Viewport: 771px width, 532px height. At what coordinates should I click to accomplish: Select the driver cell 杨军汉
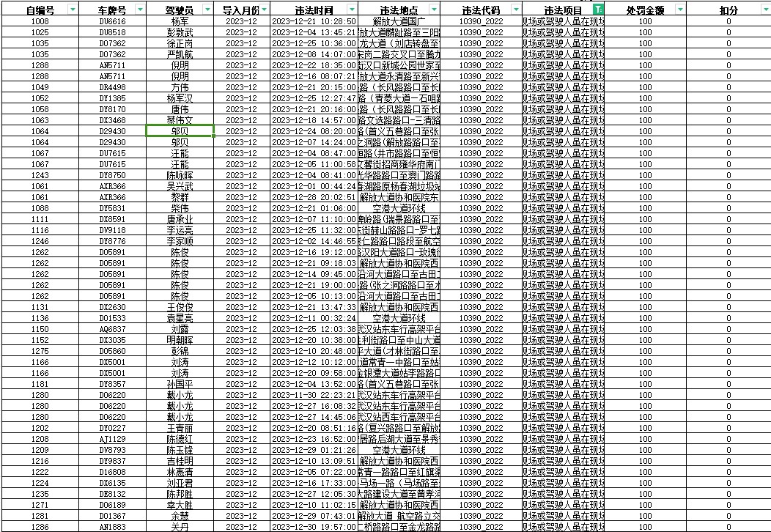(180, 98)
